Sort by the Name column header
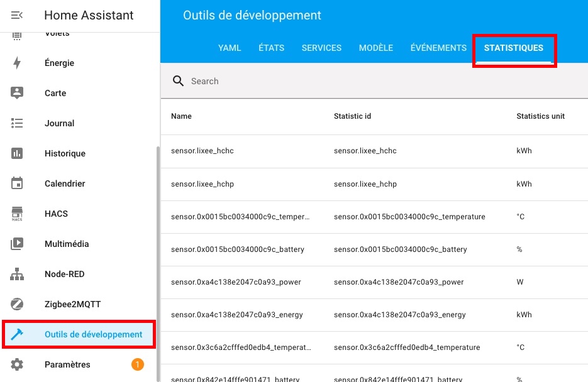The image size is (588, 382). 181,116
